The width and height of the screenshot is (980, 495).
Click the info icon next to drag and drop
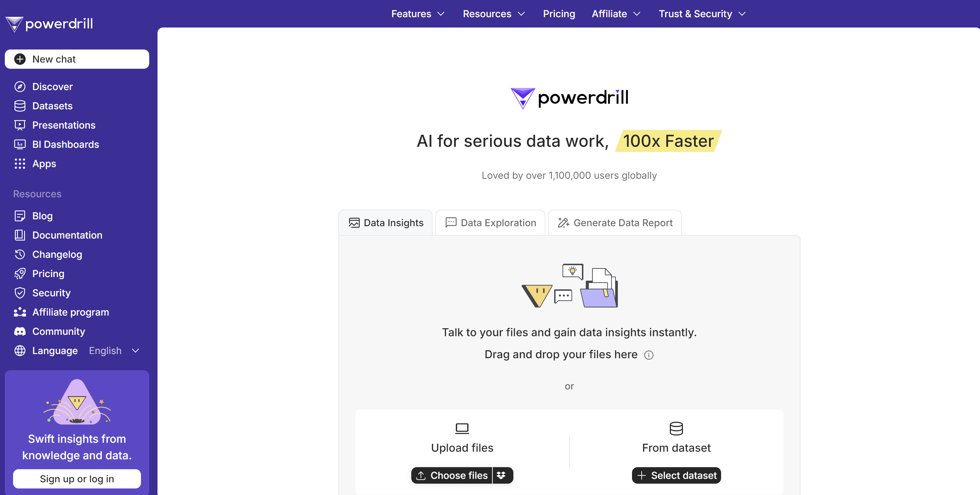click(x=649, y=355)
